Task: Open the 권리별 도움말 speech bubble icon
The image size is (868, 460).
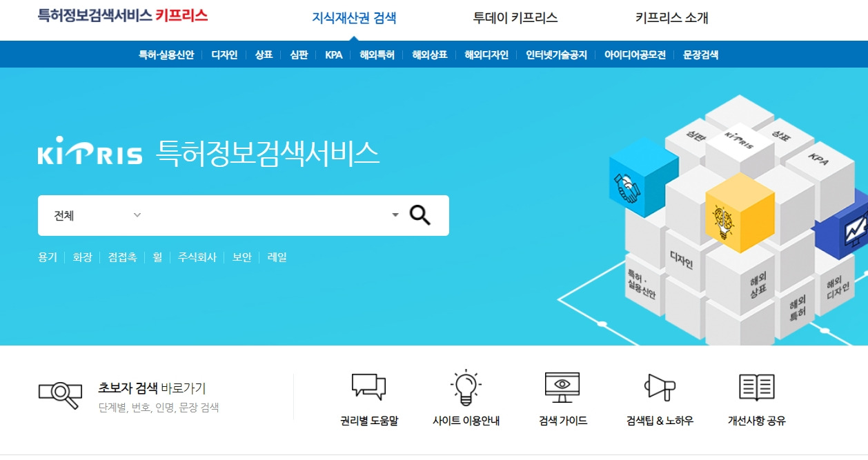Action: (368, 387)
